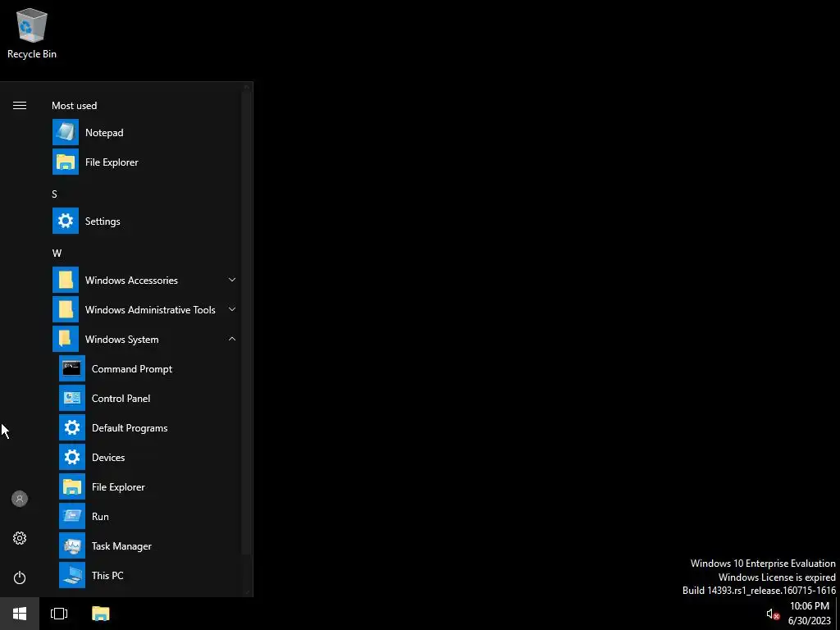Collapse the Windows System chevron
Viewport: 840px width, 630px height.
pos(232,339)
